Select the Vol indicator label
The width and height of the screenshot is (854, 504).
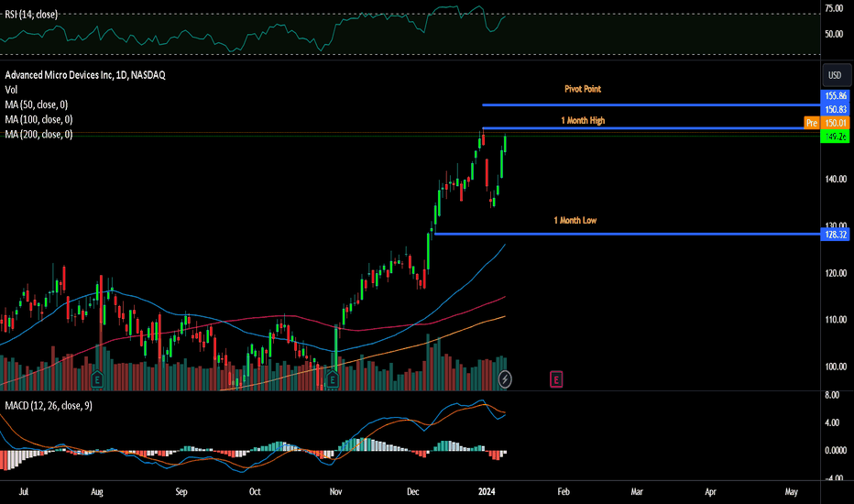tap(11, 90)
